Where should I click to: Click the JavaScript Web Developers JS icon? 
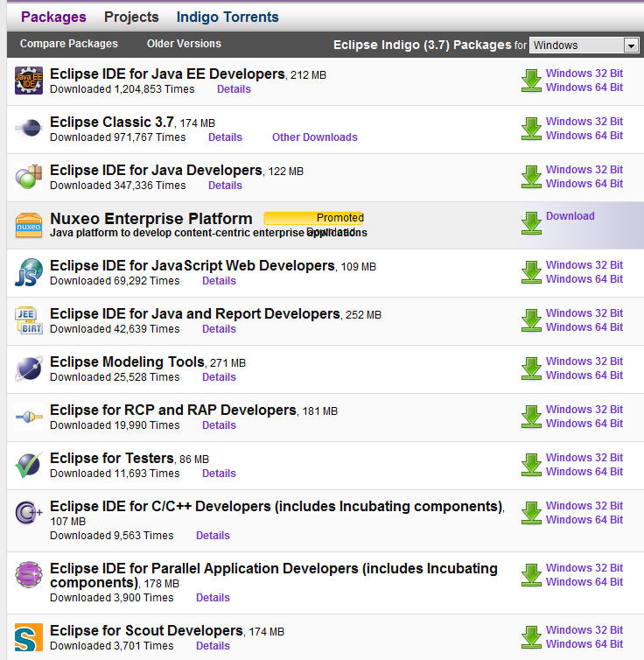click(29, 272)
